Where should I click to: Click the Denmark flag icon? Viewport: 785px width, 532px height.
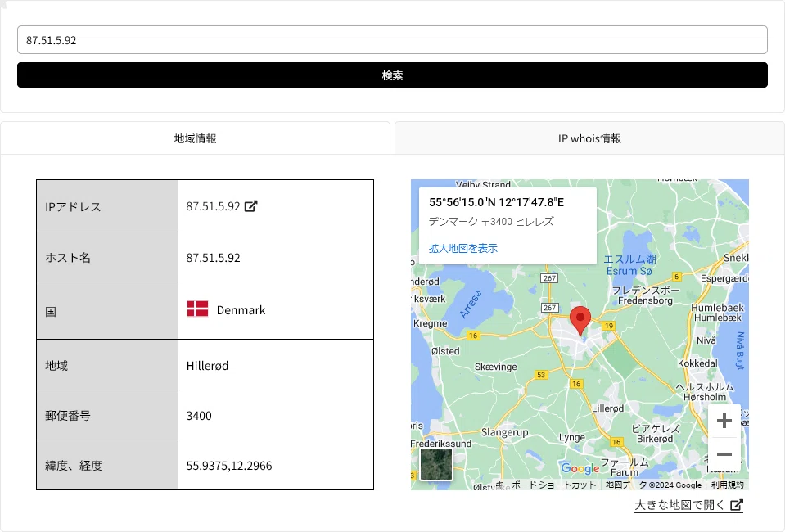click(198, 309)
